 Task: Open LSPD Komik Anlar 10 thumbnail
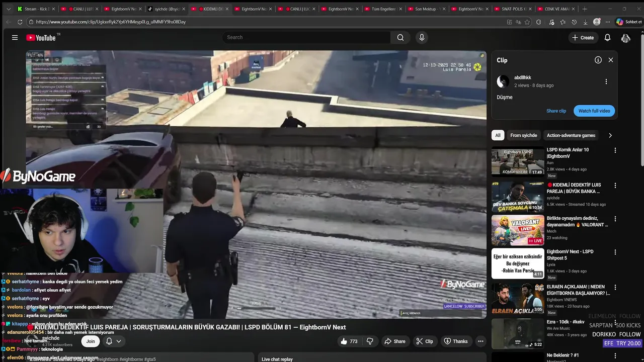[518, 161]
